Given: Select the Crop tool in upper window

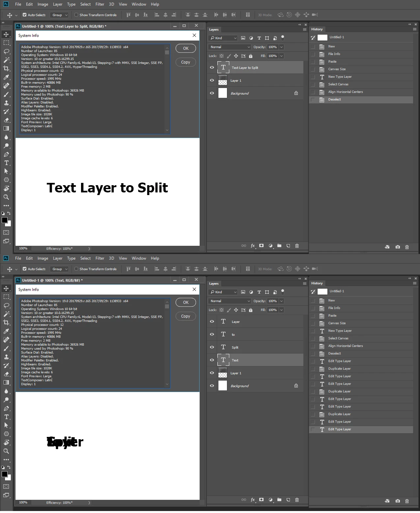Looking at the screenshot, I should [x=6, y=69].
